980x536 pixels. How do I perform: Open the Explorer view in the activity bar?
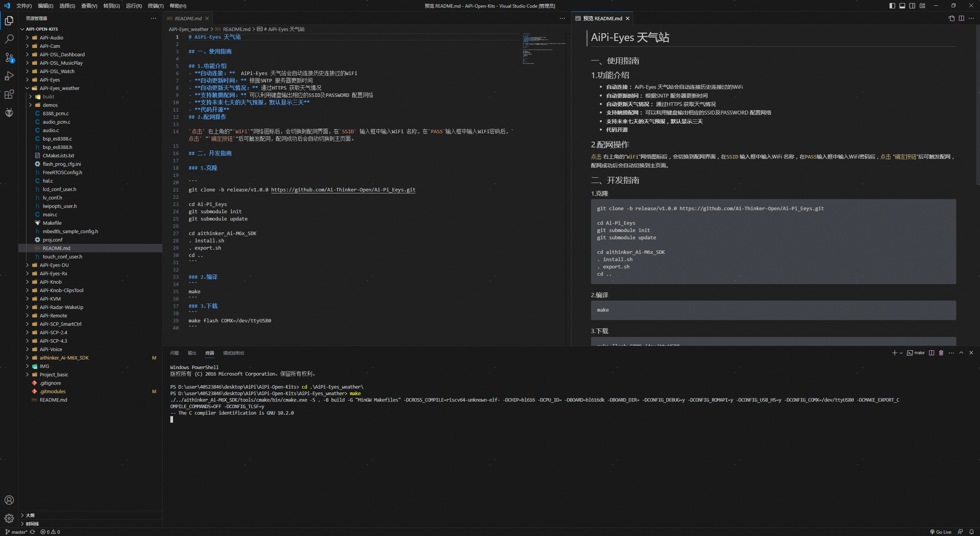pos(9,20)
